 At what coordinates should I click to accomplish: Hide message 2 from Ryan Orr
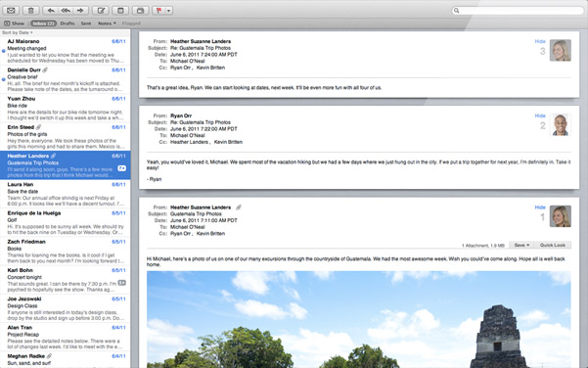click(540, 115)
